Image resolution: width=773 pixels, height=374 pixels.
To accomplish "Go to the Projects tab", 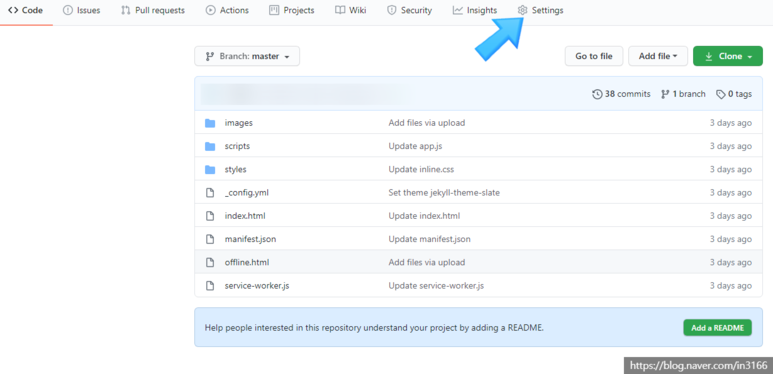I will pos(292,10).
